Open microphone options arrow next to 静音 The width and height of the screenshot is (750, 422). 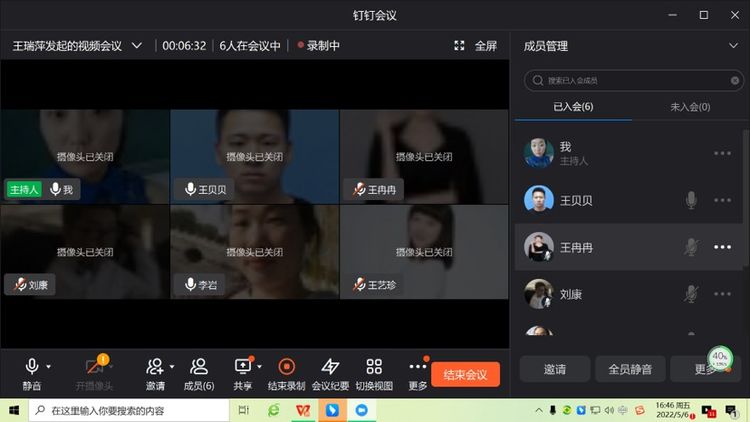(49, 366)
